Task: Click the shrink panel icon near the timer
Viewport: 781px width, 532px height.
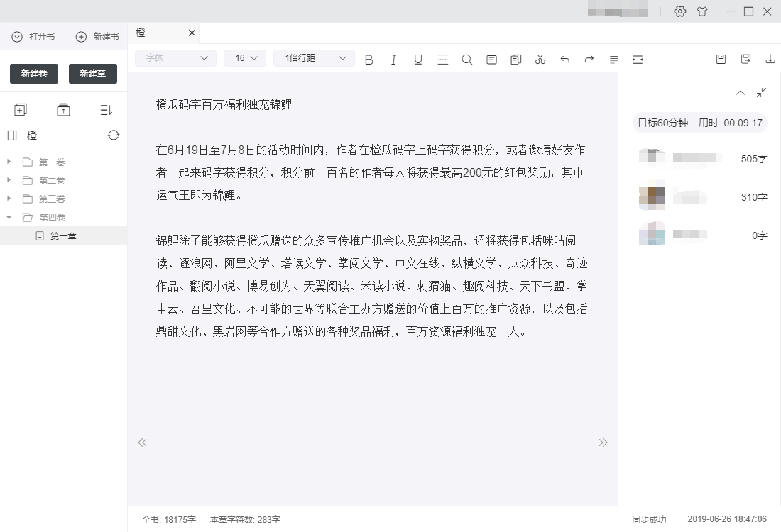Action: pos(762,93)
